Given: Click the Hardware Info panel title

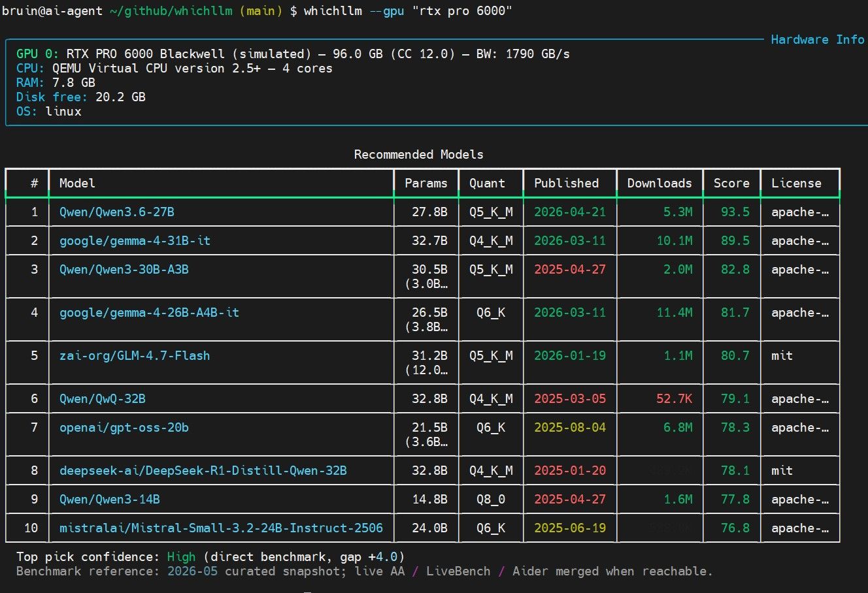Looking at the screenshot, I should click(818, 40).
